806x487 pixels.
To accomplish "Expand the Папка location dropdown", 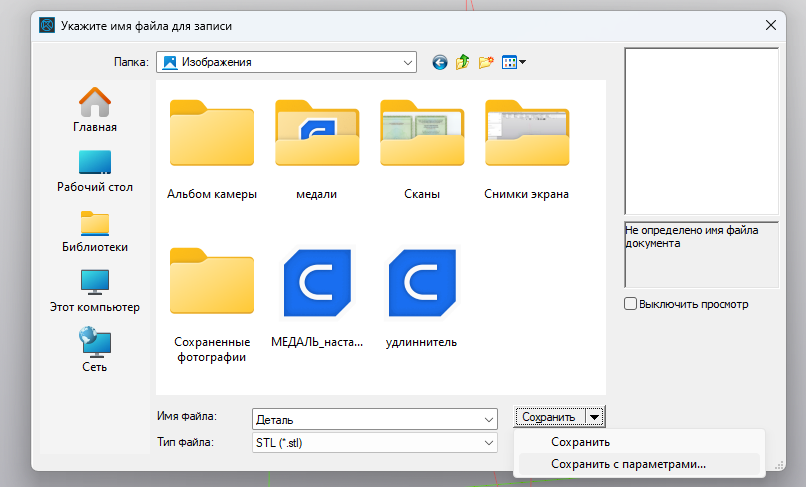I will tap(408, 62).
